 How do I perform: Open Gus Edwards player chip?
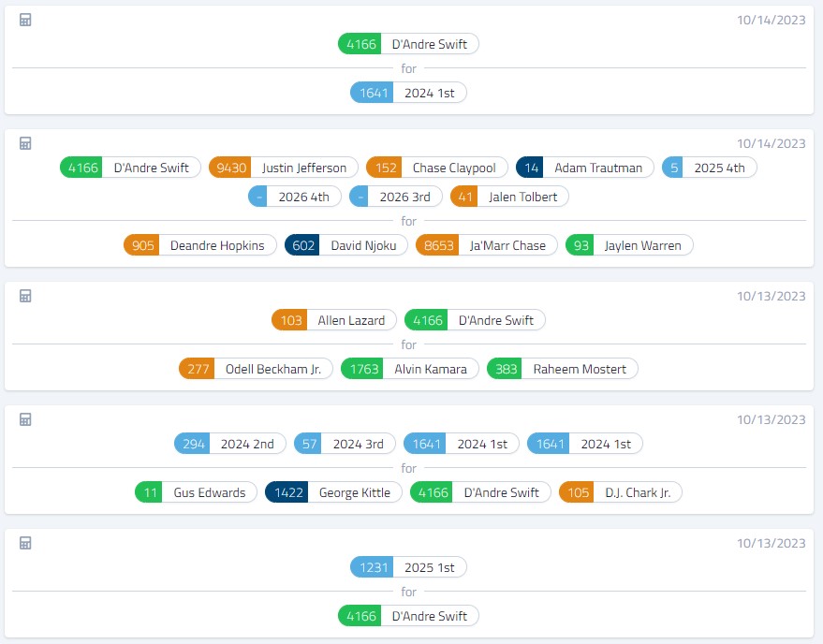[196, 492]
